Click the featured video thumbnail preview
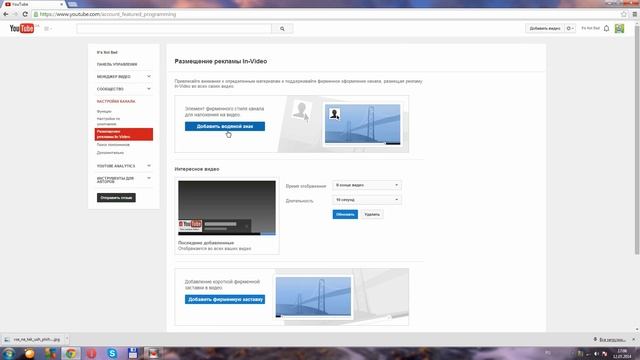Viewport: 640px width, 360px height. [227, 208]
